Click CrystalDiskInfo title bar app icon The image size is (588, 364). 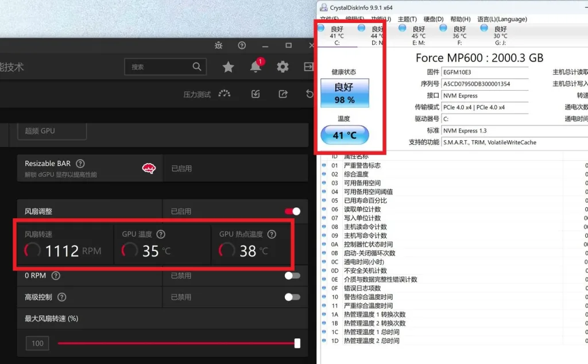pos(323,7)
